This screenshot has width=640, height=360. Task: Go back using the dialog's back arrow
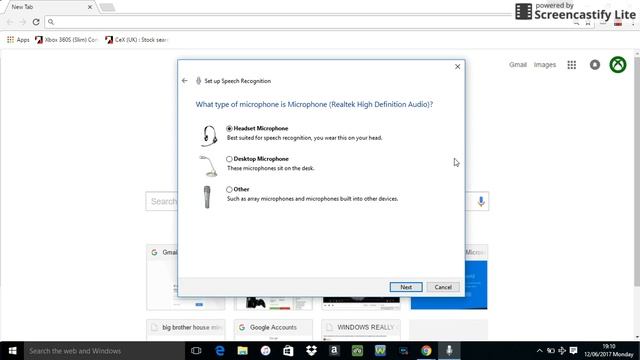point(184,81)
